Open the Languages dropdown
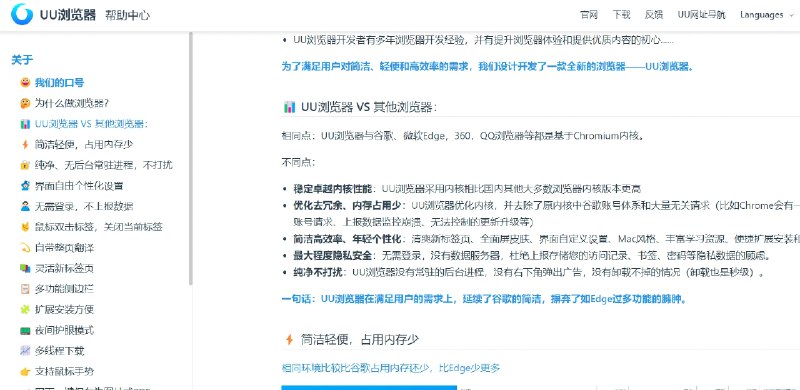The image size is (800, 390). click(767, 15)
